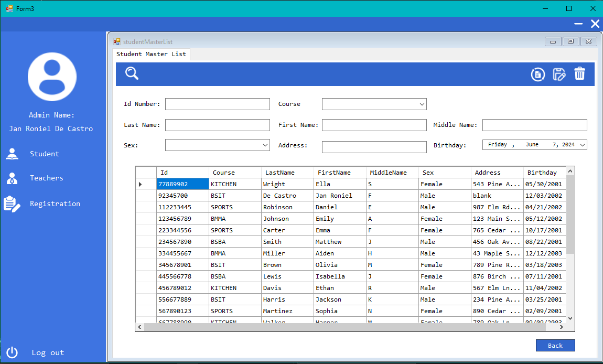
Task: Select the Student Master List tab
Action: click(x=151, y=54)
